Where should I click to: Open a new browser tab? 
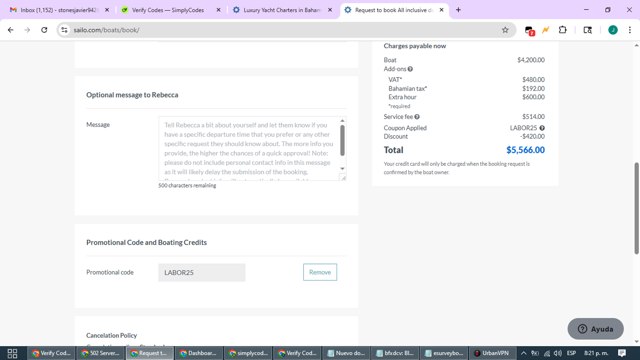[x=458, y=10]
